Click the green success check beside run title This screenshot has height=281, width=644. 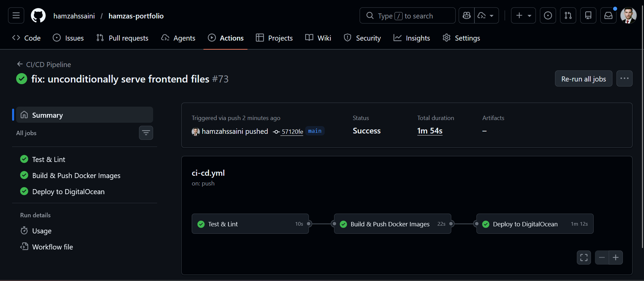pyautogui.click(x=22, y=79)
